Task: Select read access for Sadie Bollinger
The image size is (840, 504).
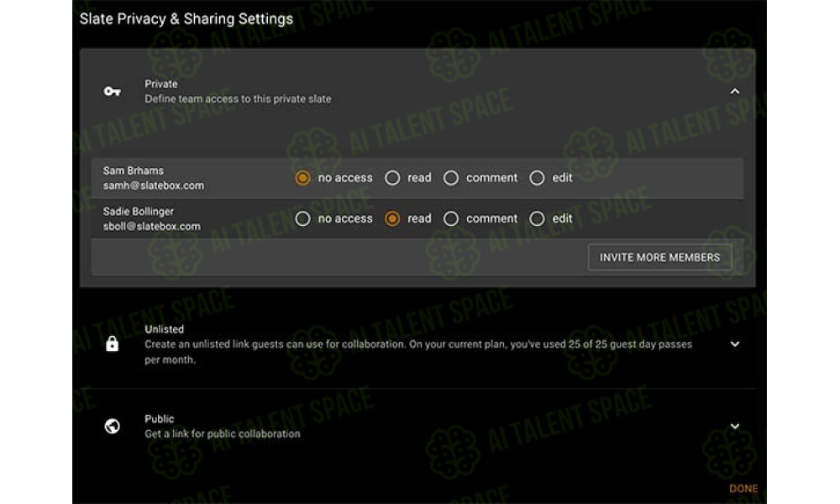Action: tap(392, 218)
